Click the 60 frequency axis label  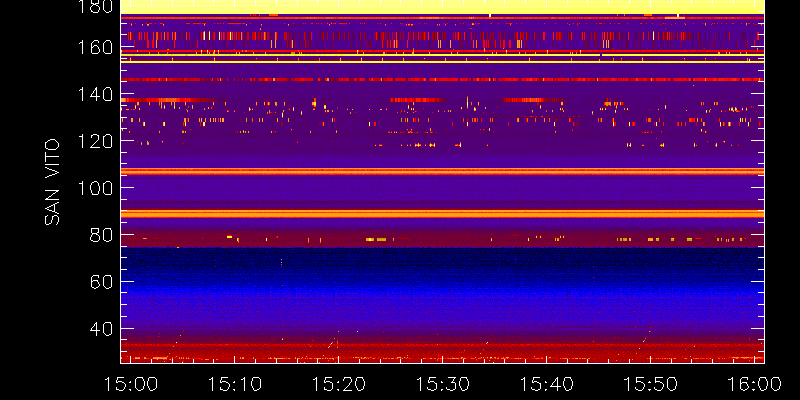(101, 282)
